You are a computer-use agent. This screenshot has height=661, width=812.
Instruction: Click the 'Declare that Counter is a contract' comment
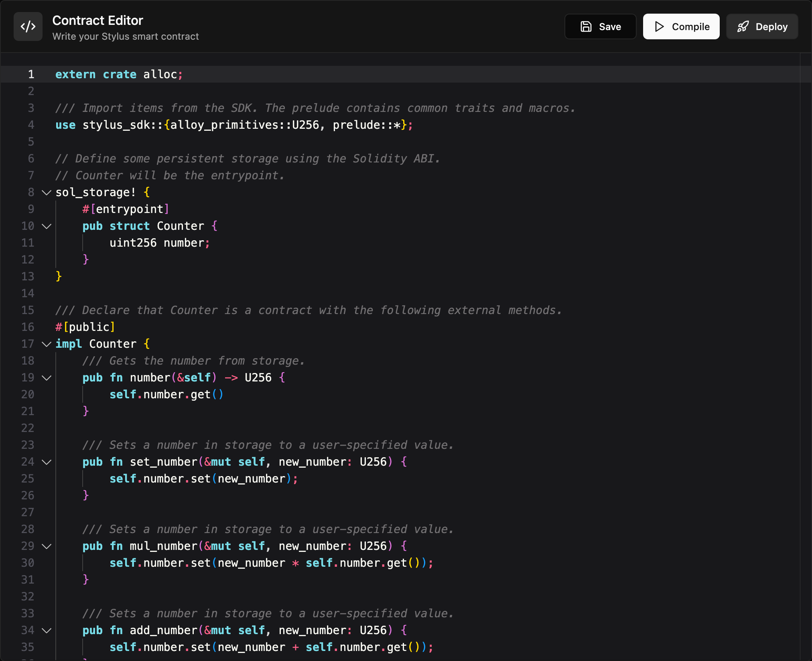309,310
